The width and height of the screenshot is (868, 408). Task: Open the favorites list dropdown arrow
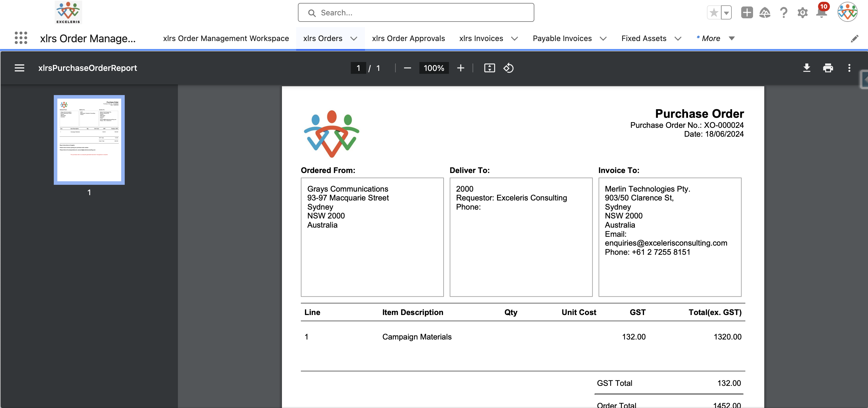726,13
